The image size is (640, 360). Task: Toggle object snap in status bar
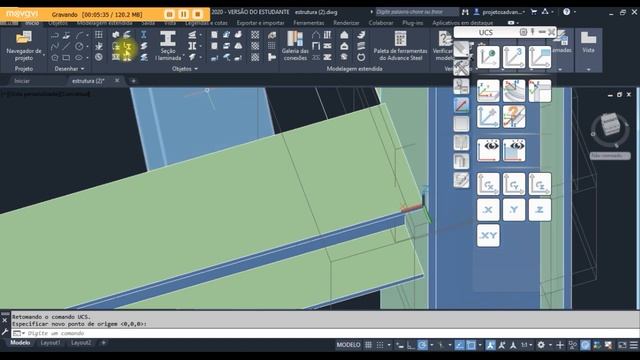click(x=471, y=345)
